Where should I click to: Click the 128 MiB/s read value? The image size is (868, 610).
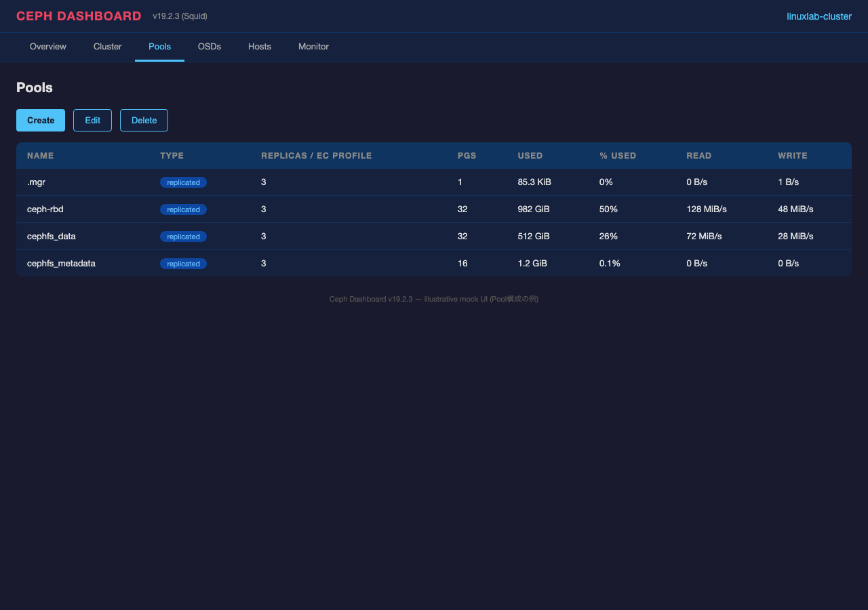coord(707,209)
